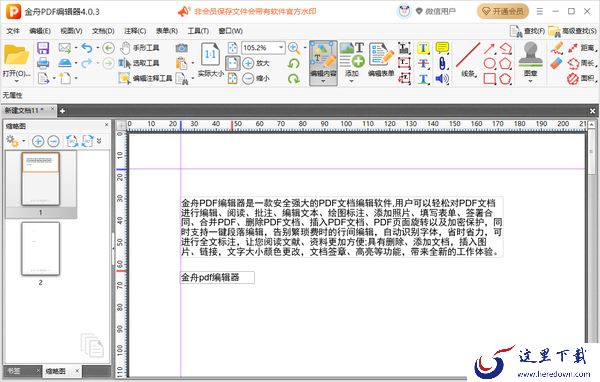Expand the Stamp (图章) dropdown arrow

tap(530, 81)
